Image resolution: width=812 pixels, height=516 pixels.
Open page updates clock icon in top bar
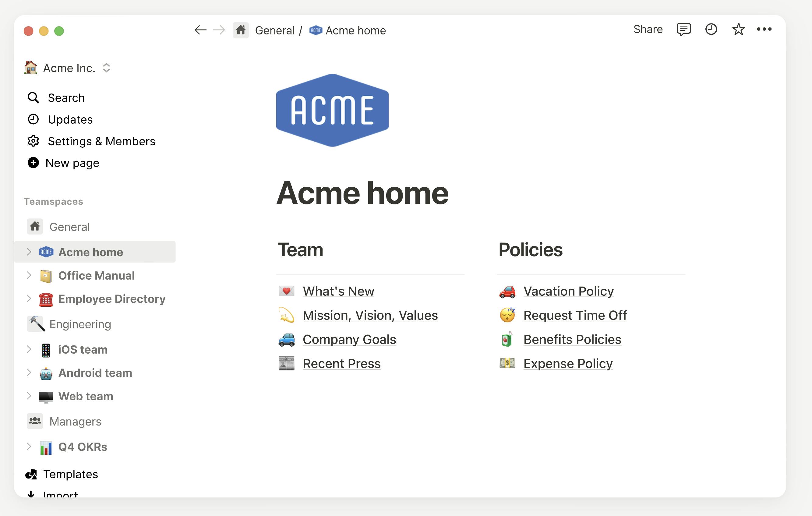711,29
